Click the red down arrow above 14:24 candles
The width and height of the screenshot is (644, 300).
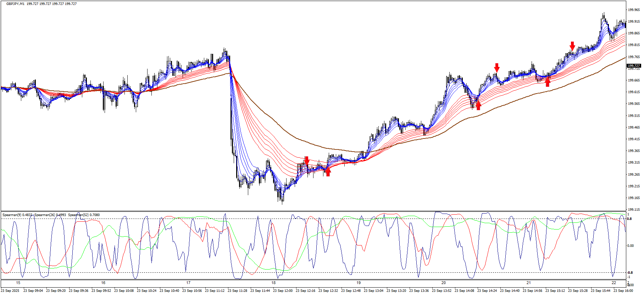coord(497,67)
